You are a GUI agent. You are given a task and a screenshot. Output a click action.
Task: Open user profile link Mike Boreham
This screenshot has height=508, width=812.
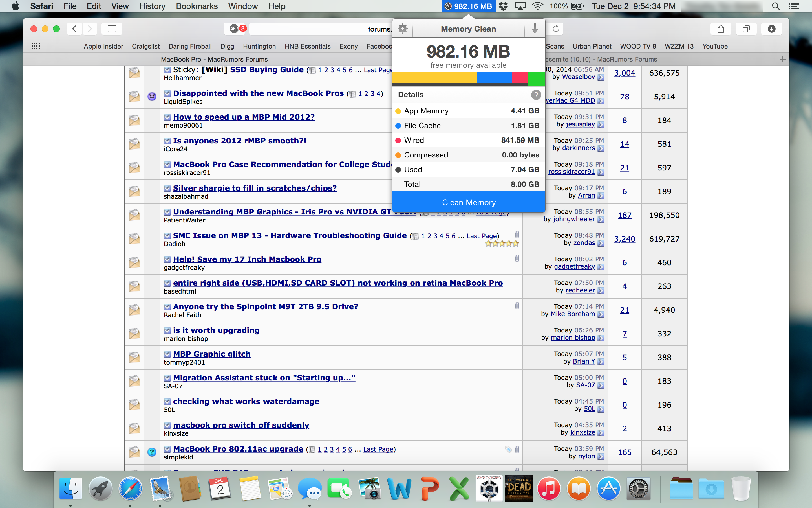click(573, 314)
